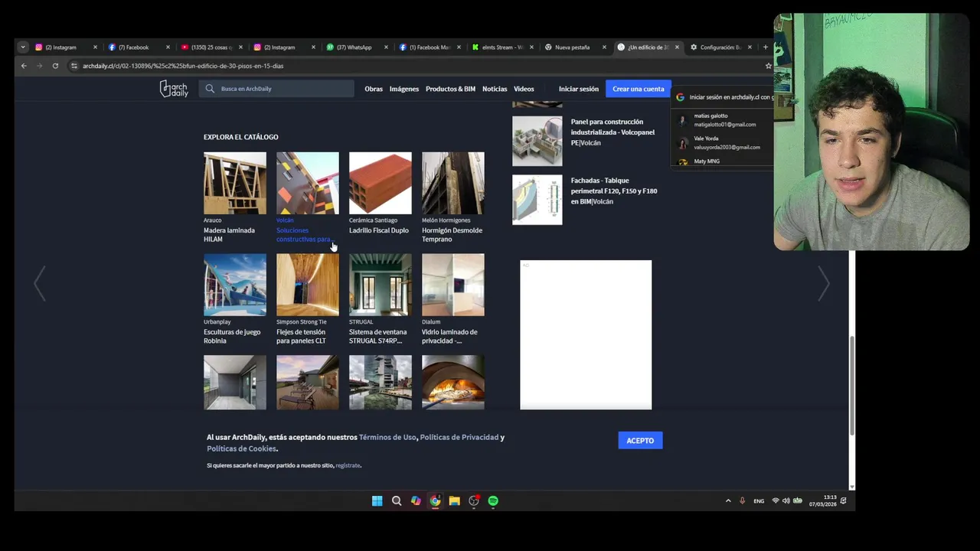Add a new browser tab
The height and width of the screenshot is (551, 980).
(765, 47)
